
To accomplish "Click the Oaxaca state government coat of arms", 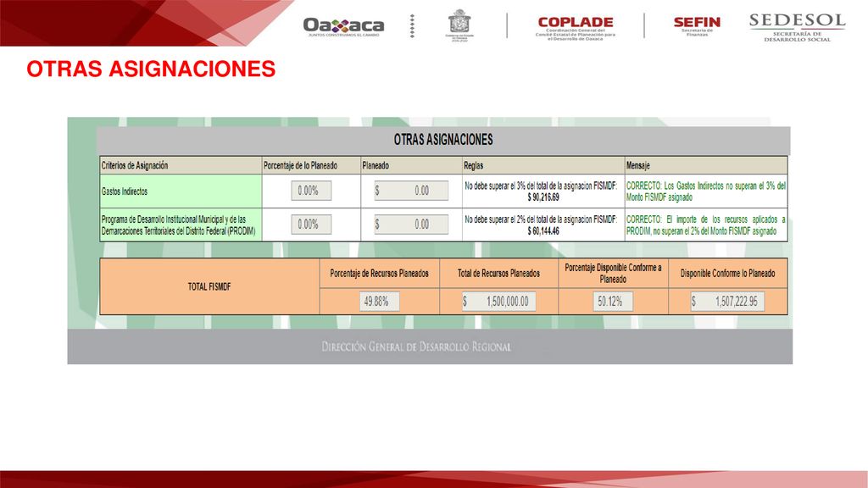I will tap(459, 25).
